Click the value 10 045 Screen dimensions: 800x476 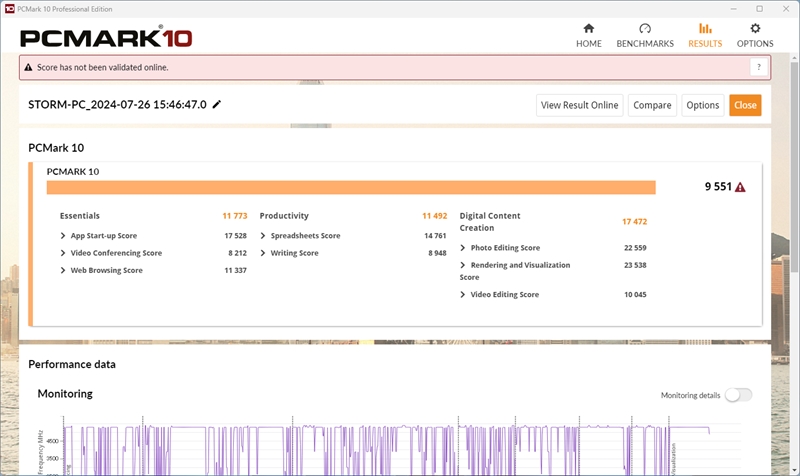coord(635,295)
